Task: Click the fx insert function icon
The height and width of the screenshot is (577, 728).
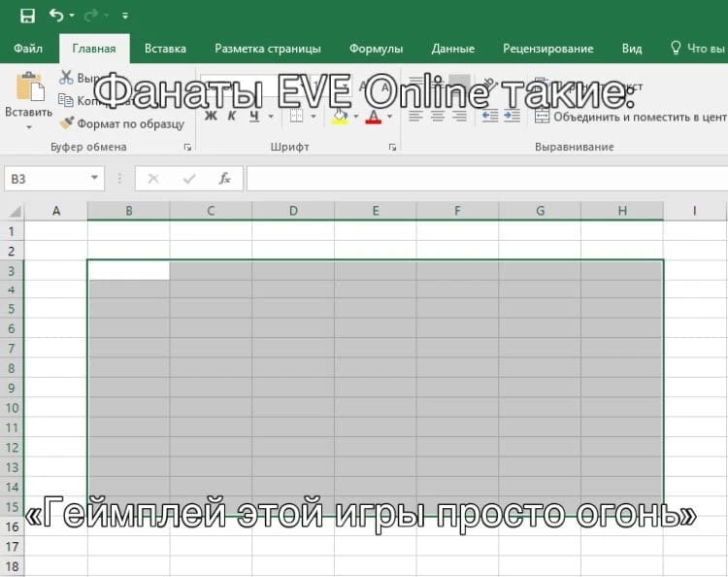Action: [225, 179]
